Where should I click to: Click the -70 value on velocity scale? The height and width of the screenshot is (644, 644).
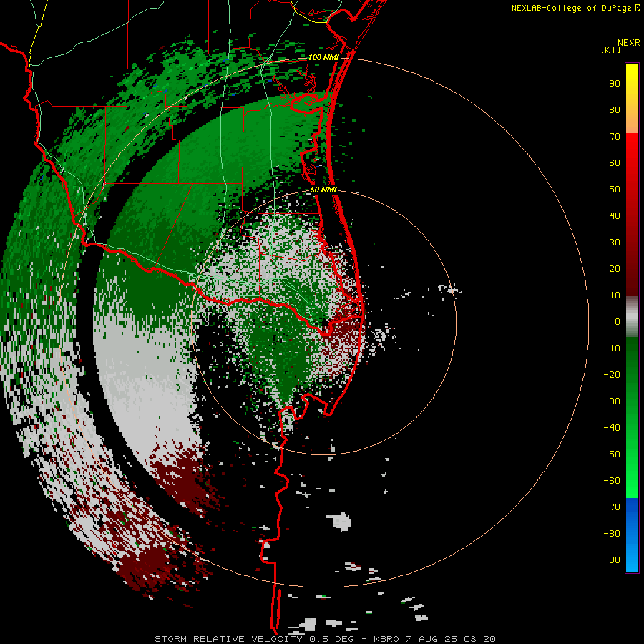[x=612, y=507]
